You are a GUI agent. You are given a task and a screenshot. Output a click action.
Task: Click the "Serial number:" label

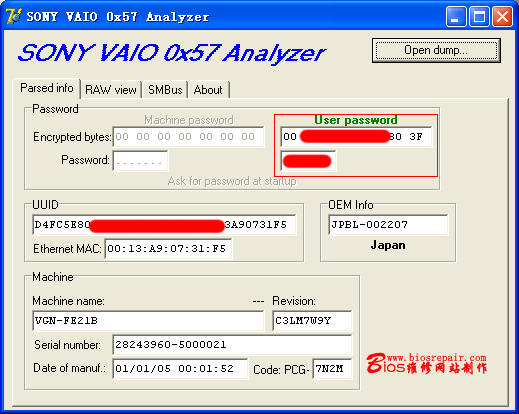67,345
